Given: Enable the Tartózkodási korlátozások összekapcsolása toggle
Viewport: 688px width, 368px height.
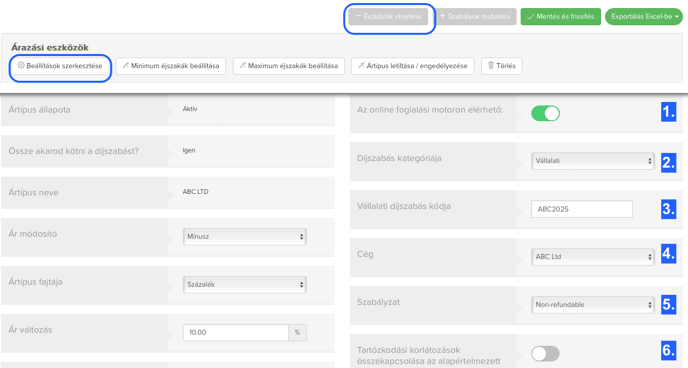Looking at the screenshot, I should click(x=545, y=354).
